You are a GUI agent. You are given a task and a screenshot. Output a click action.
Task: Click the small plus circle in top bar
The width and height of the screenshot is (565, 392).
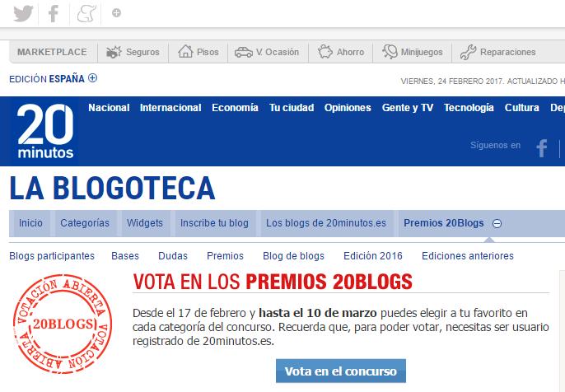(x=116, y=13)
